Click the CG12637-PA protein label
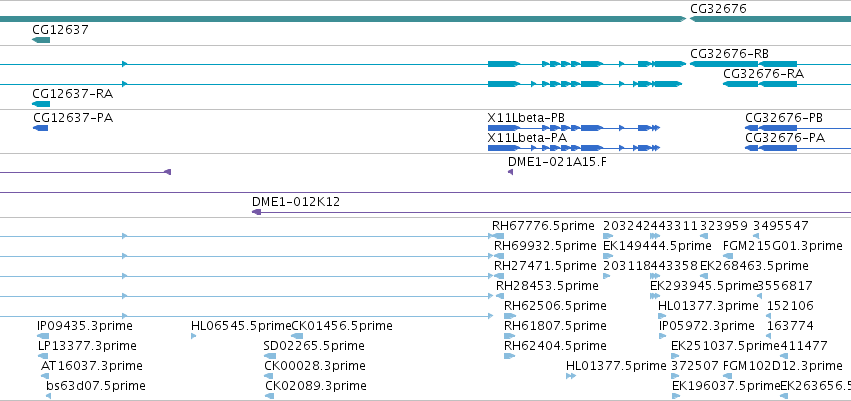 (73, 118)
